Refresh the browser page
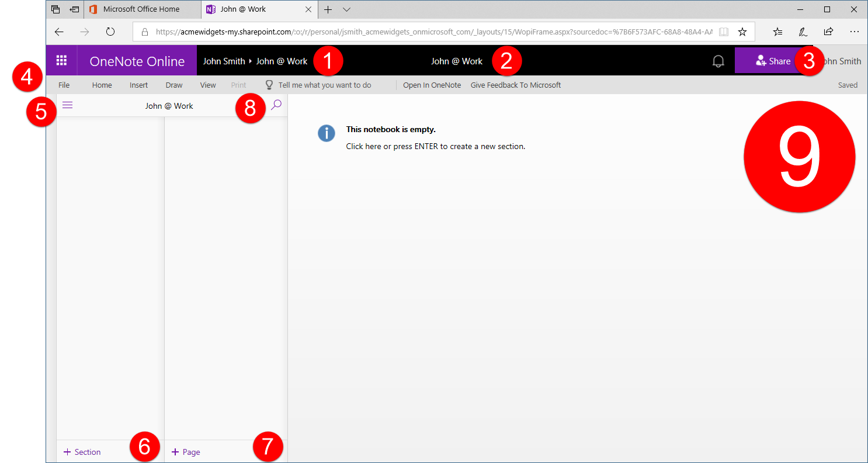This screenshot has width=868, height=463. coord(110,32)
